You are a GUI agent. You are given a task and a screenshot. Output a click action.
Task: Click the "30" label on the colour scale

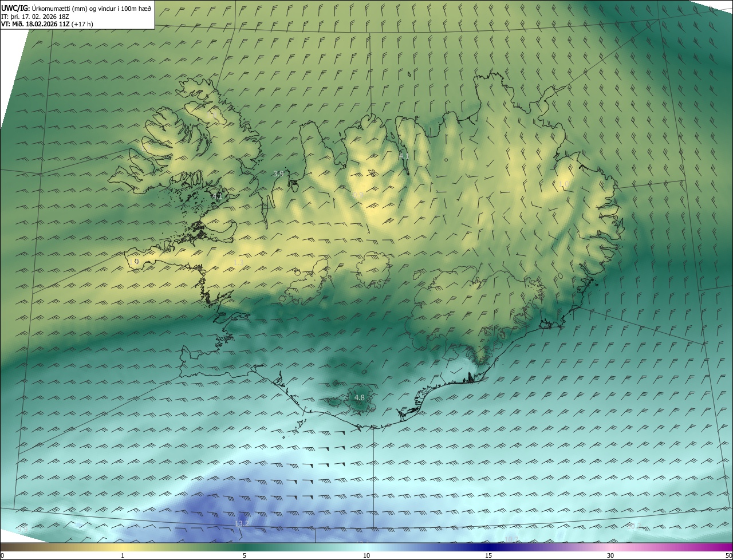click(610, 555)
